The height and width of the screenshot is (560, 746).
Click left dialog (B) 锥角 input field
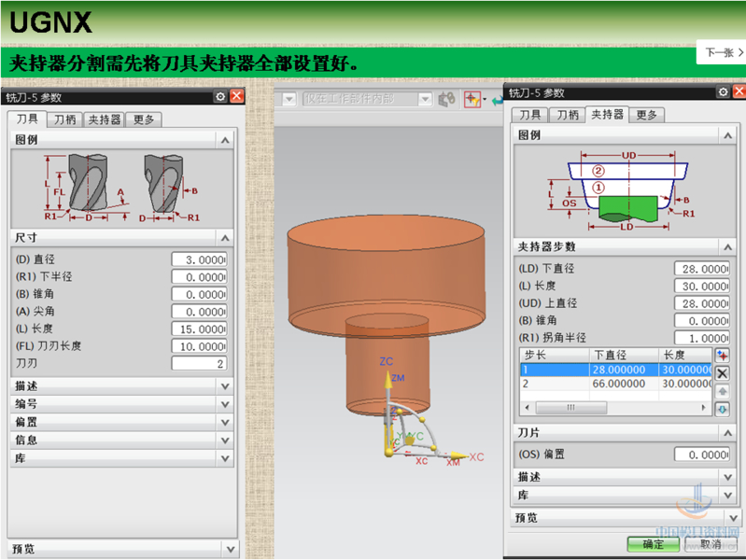coord(200,295)
